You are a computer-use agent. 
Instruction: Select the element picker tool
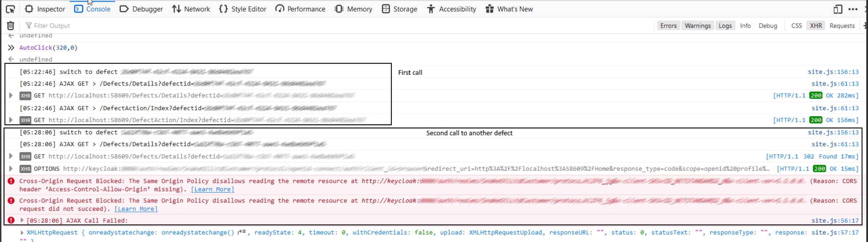10,9
